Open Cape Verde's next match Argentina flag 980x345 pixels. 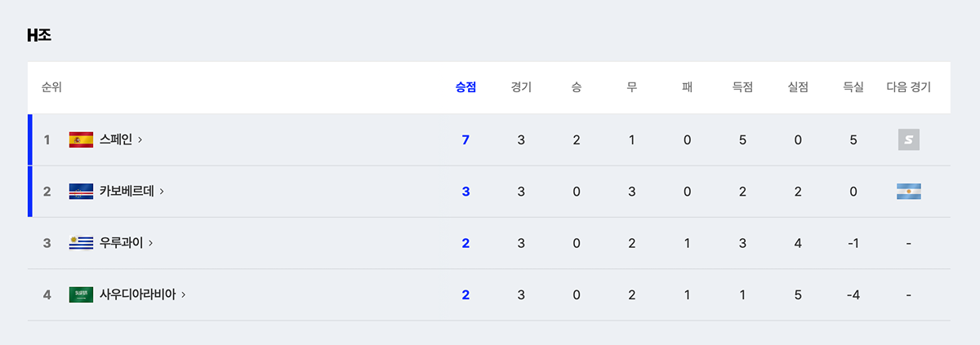point(909,192)
